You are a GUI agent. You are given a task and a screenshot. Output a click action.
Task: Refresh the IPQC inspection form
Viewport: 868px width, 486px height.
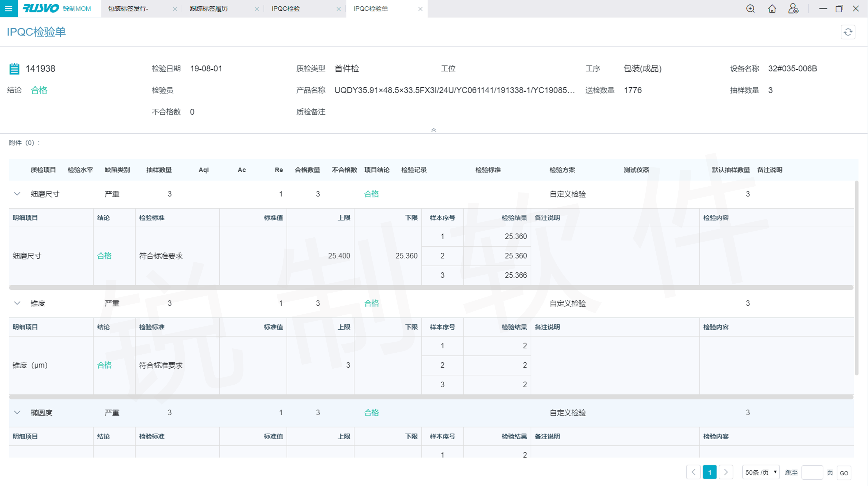pos(848,32)
